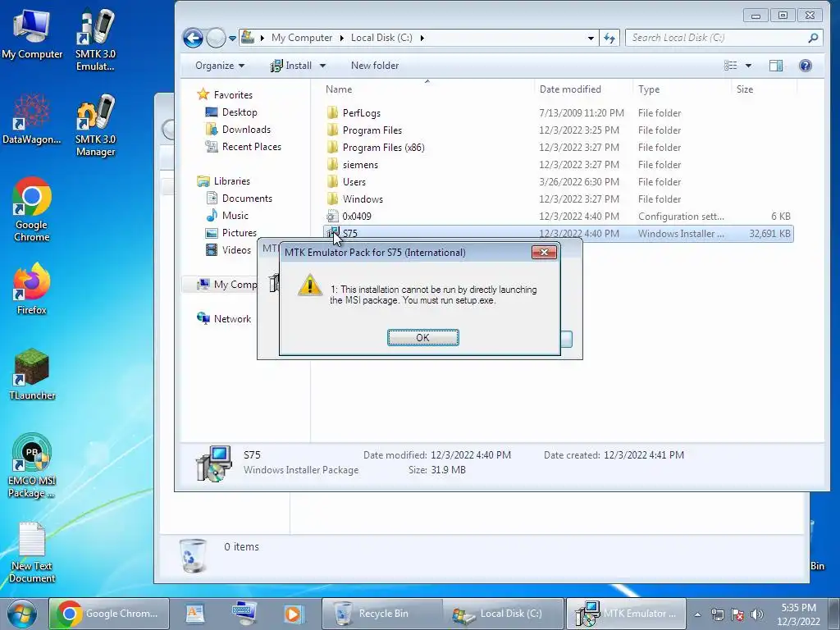Select the New Text Document desktop file

pos(32,552)
